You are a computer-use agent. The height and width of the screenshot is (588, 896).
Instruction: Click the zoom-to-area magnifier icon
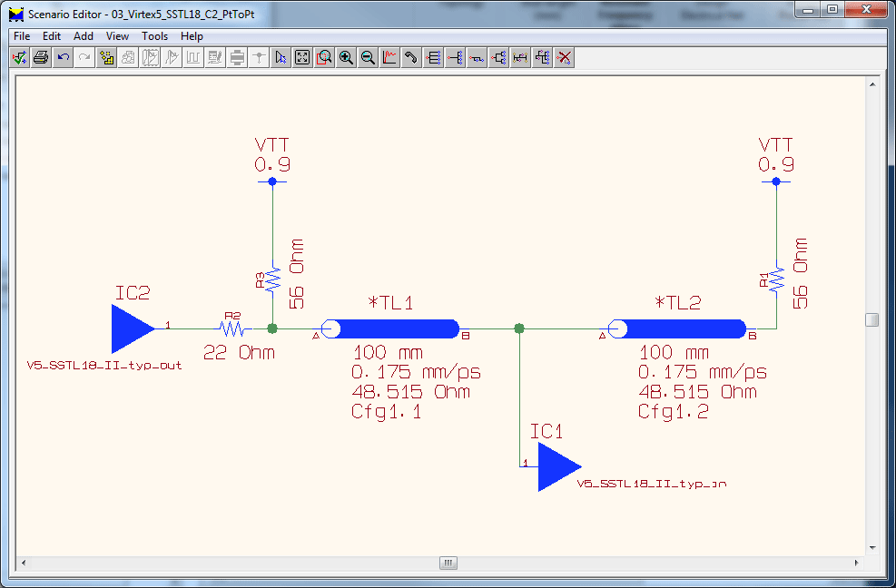click(324, 58)
